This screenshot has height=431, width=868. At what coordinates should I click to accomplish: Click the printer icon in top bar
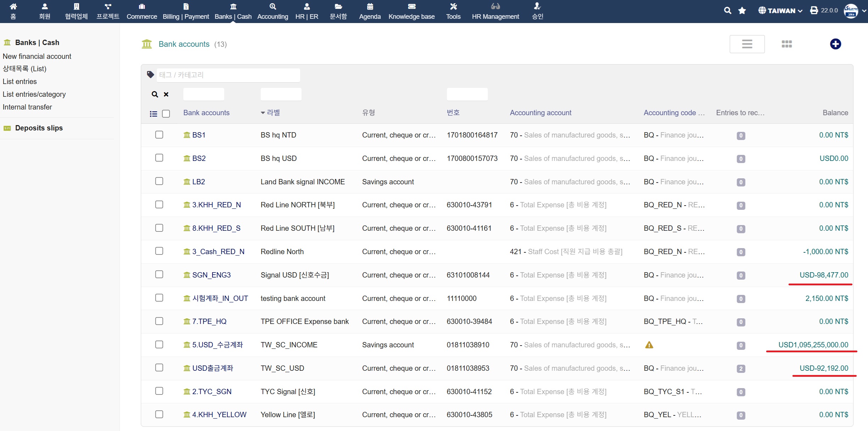(814, 11)
